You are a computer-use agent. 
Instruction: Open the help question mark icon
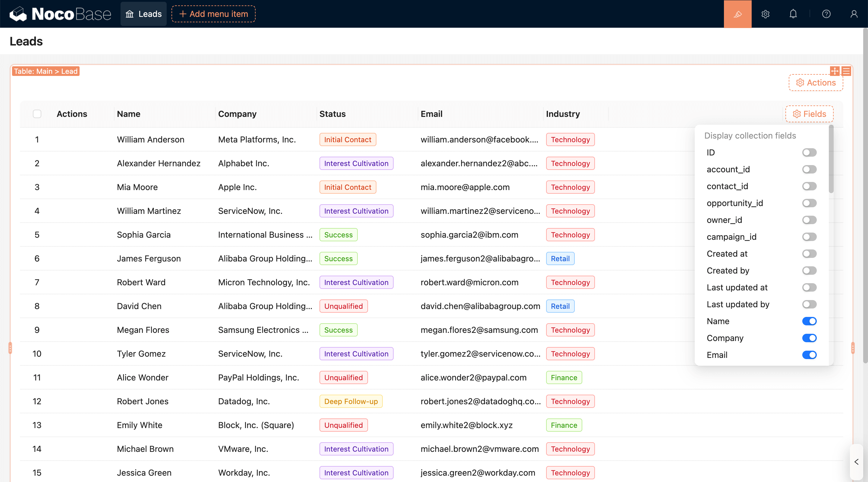pyautogui.click(x=826, y=14)
